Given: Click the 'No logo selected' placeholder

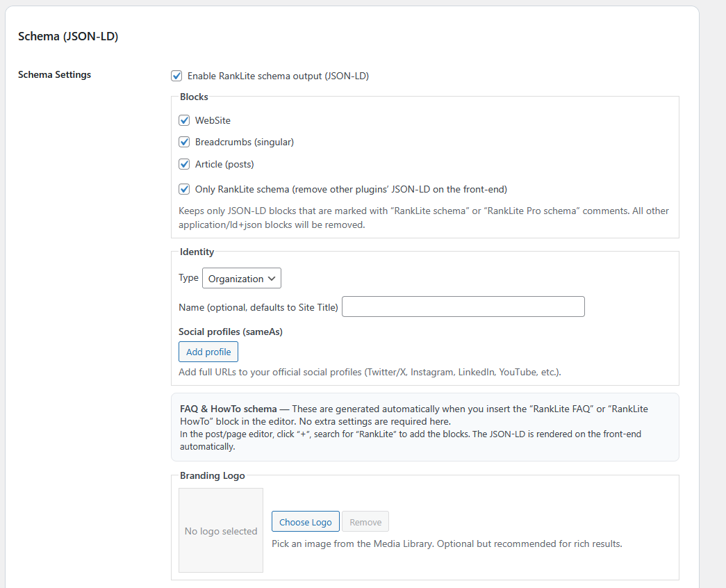Looking at the screenshot, I should point(221,530).
